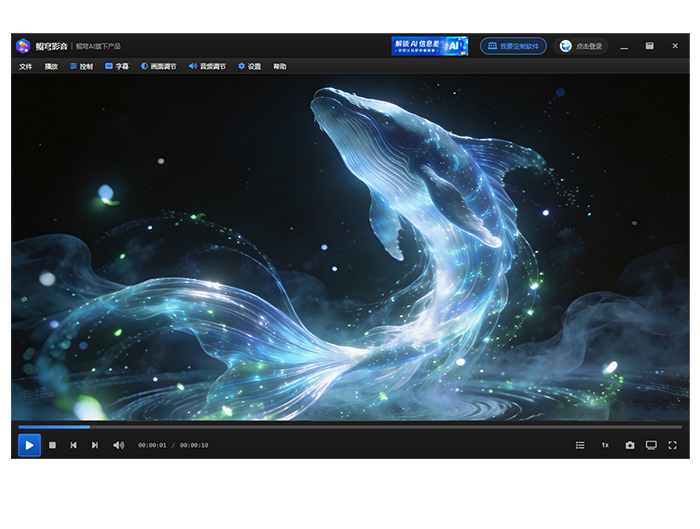Take a screenshot with camera icon
The image size is (700, 529).
630,445
